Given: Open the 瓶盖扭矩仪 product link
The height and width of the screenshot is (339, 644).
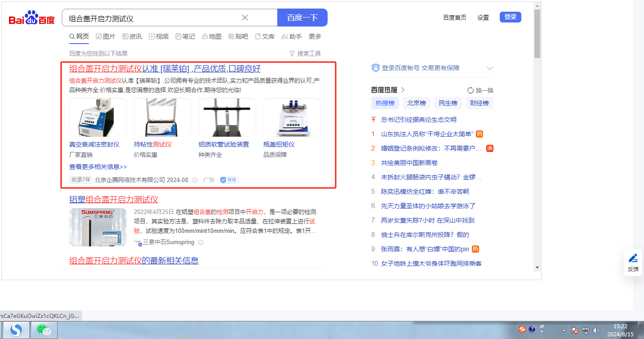Looking at the screenshot, I should click(x=279, y=144).
